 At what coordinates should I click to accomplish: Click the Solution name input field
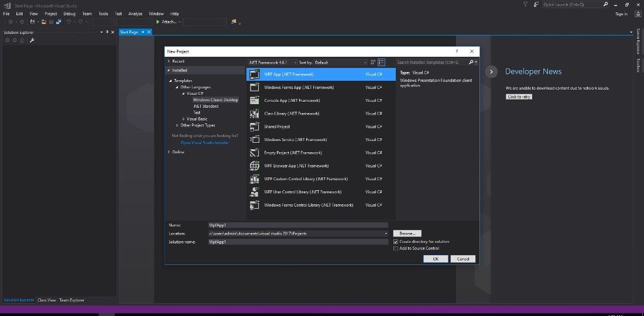click(x=298, y=242)
